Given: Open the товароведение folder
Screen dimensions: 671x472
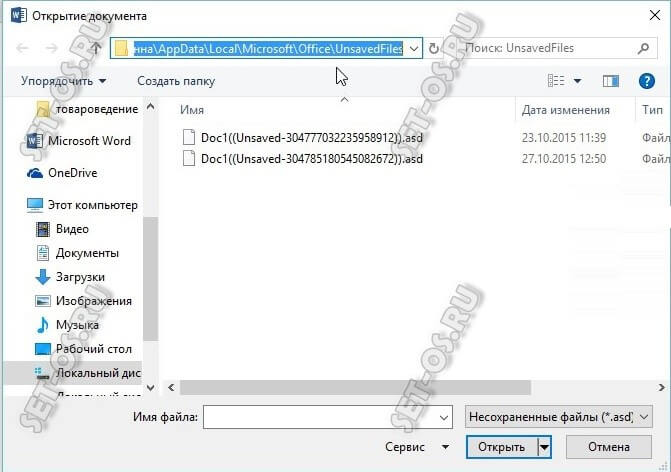Looking at the screenshot, I should point(87,109).
